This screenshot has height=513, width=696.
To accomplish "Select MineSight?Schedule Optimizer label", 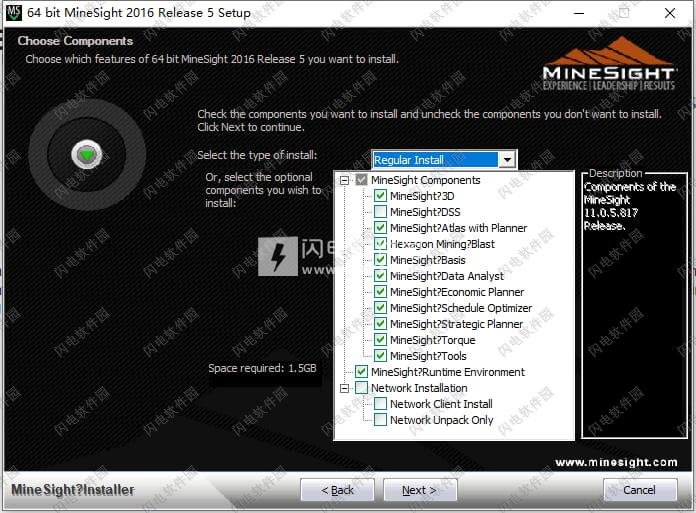I will [461, 308].
